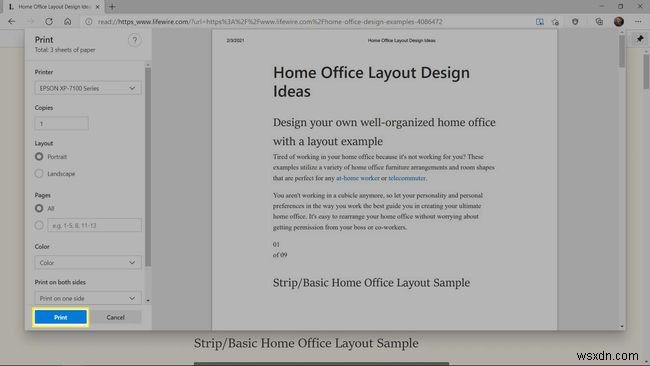Click the 'Print on both sides' label
Image resolution: width=650 pixels, height=366 pixels.
click(60, 282)
